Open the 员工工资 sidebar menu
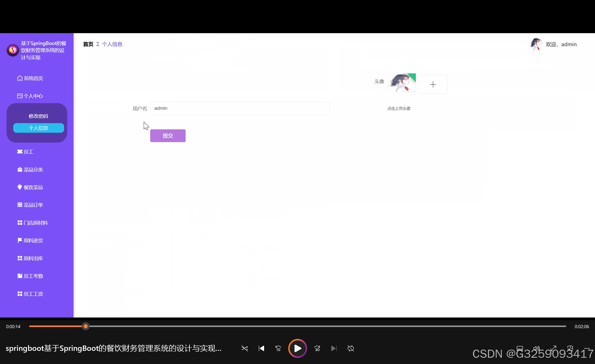The height and width of the screenshot is (364, 595). pyautogui.click(x=30, y=293)
